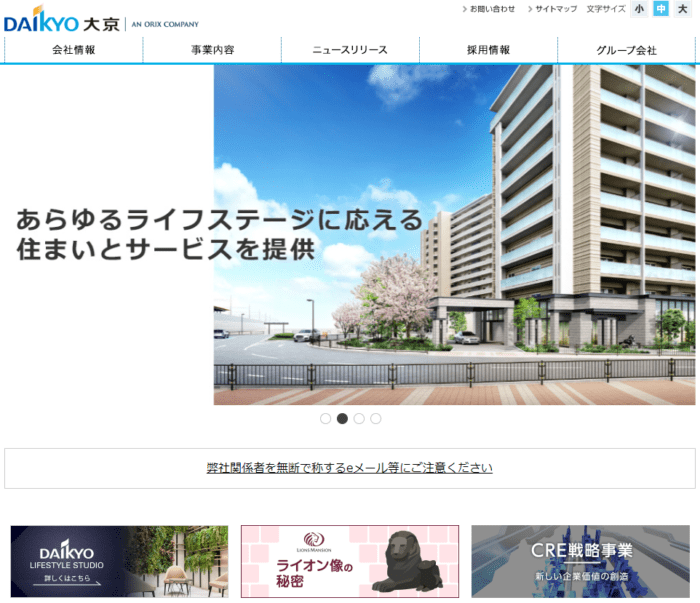Click the あらゆるライフステージに応える headline
The height and width of the screenshot is (603, 700).
coord(219,220)
